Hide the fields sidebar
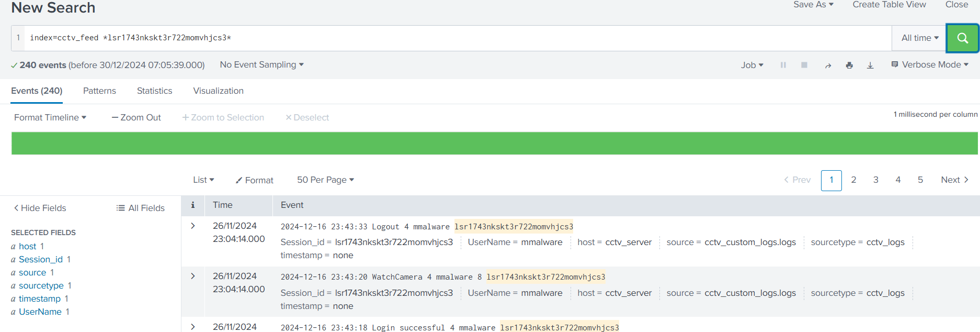 (x=40, y=208)
